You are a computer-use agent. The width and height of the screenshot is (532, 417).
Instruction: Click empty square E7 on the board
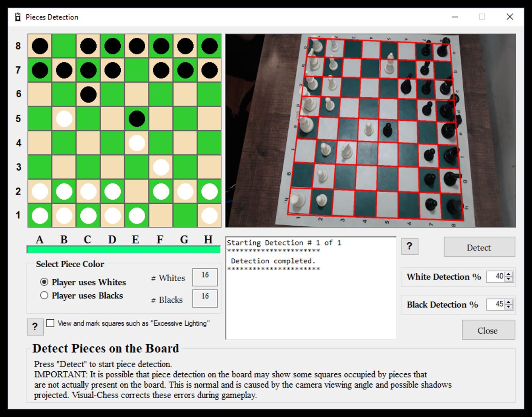click(137, 70)
